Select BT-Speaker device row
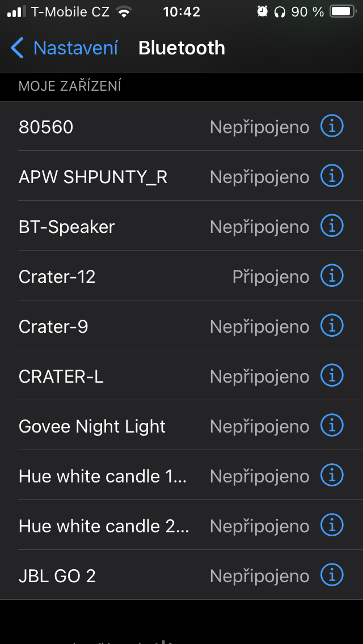Screen dimensions: 363x644 (67, 227)
